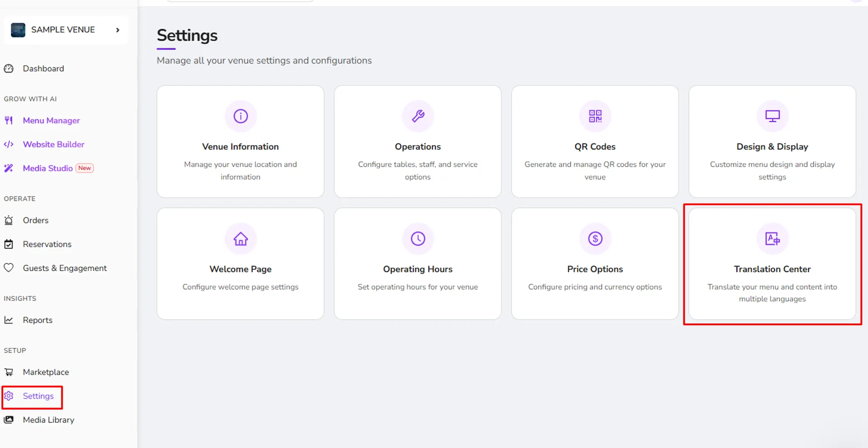868x448 pixels.
Task: Open Media Library
Action: 49,420
